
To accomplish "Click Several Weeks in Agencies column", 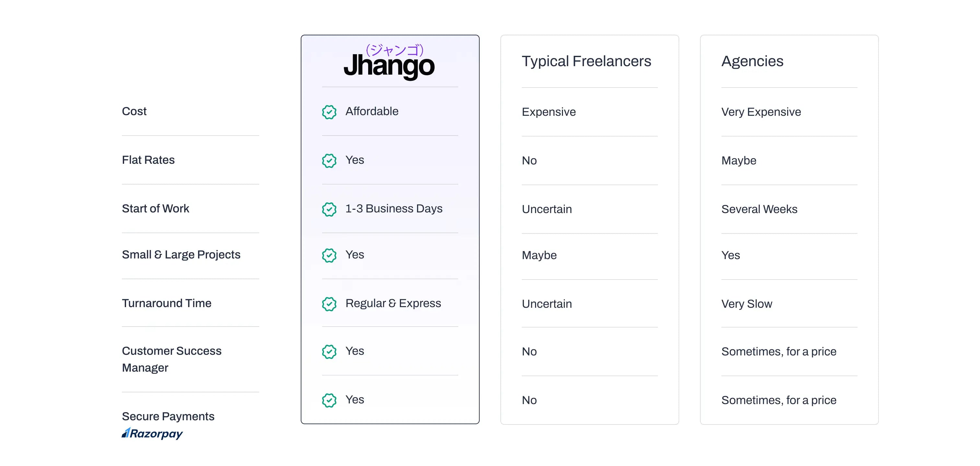I will (x=759, y=209).
